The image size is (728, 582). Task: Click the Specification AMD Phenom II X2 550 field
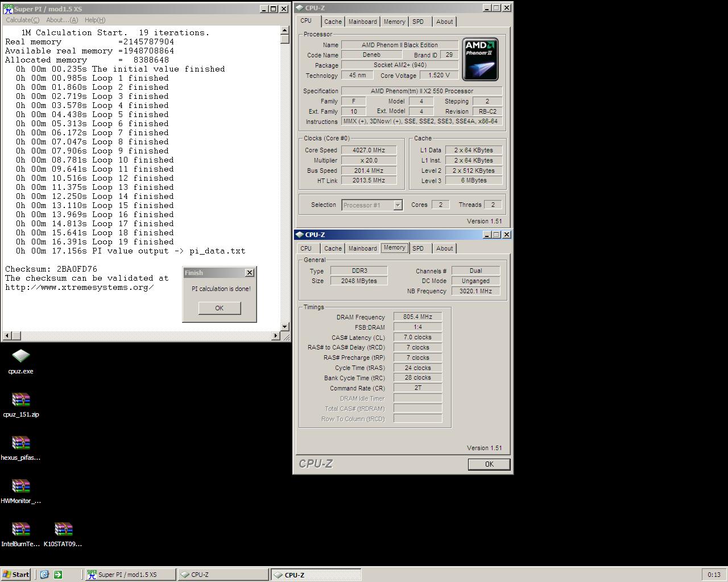click(x=422, y=91)
